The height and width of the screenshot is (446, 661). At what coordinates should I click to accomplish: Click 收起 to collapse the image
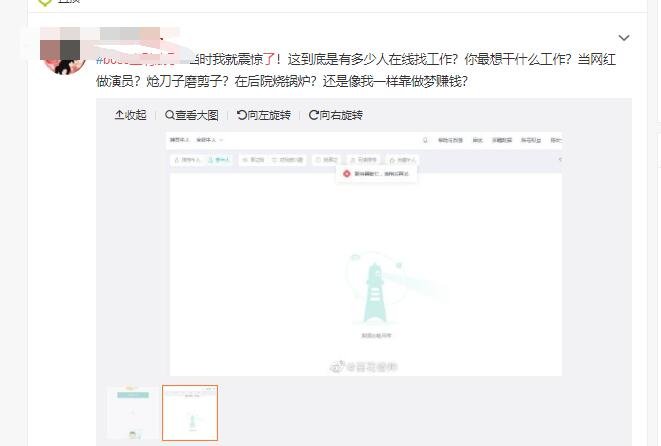131,115
